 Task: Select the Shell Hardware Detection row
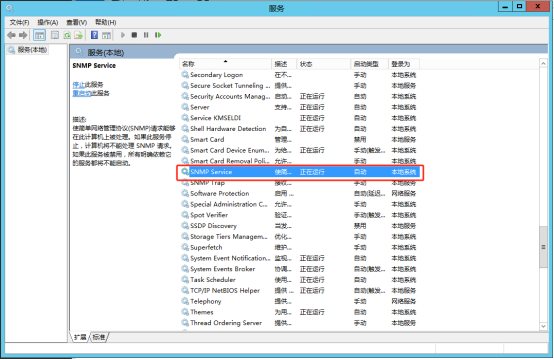pyautogui.click(x=299, y=129)
